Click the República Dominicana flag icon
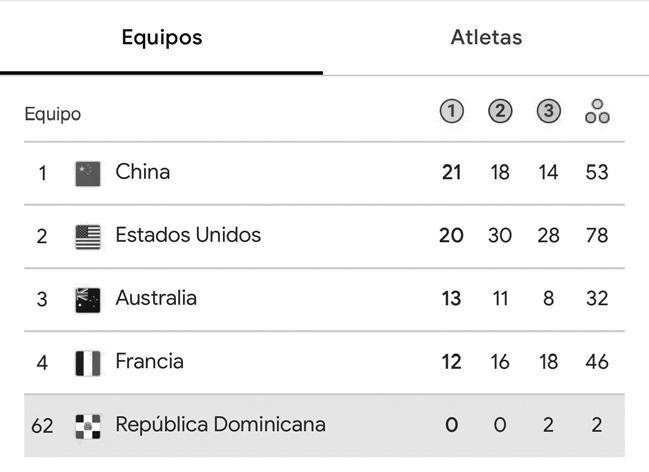Image resolution: width=649 pixels, height=472 pixels. (x=88, y=426)
